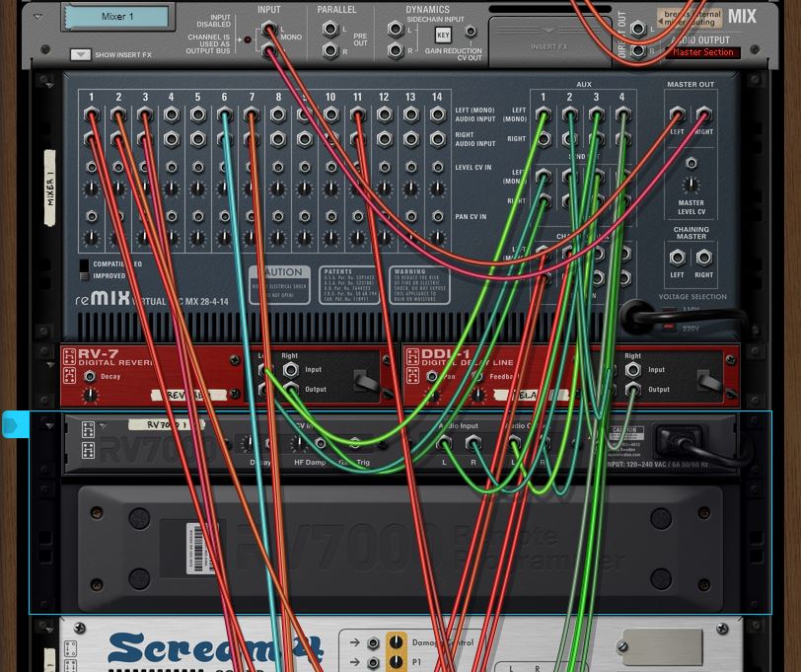
Task: Click channel 4 left audio input jack
Action: point(171,114)
